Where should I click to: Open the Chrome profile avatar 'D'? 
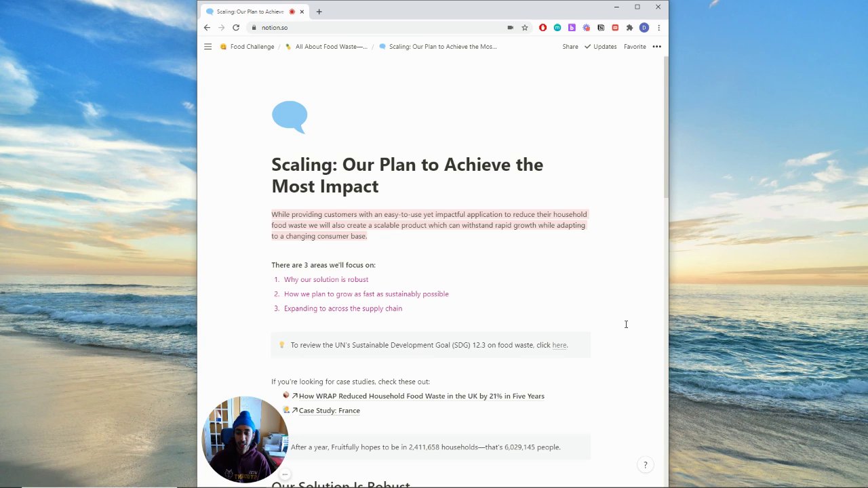[x=644, y=28]
